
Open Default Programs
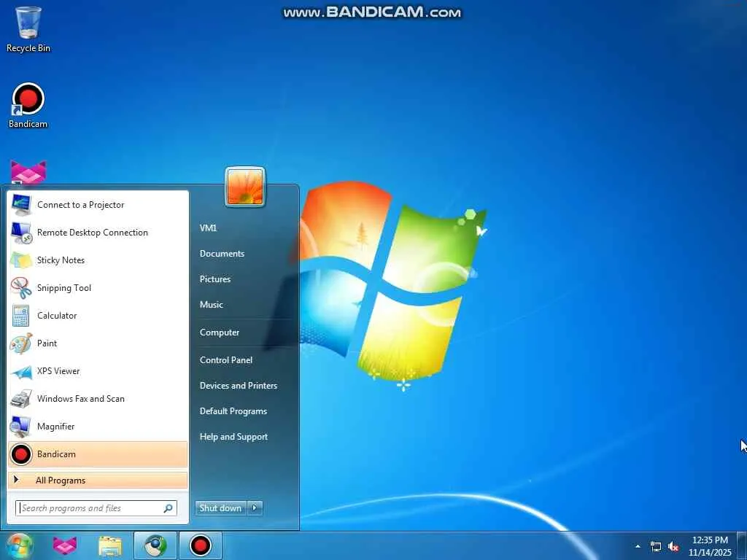[233, 411]
